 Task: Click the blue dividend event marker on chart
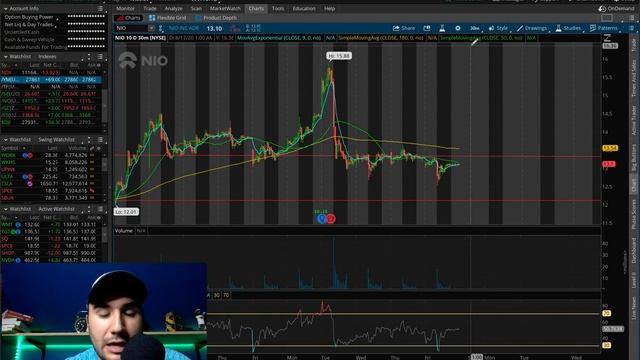322,219
